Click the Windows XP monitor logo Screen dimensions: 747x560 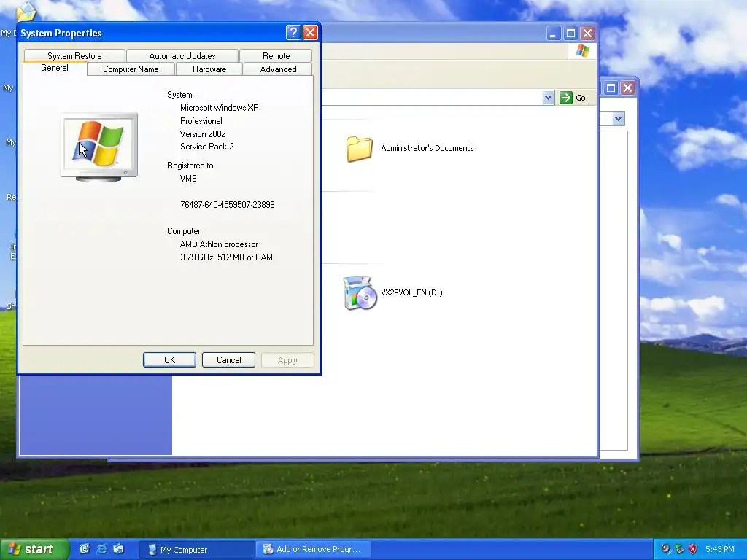click(x=99, y=147)
